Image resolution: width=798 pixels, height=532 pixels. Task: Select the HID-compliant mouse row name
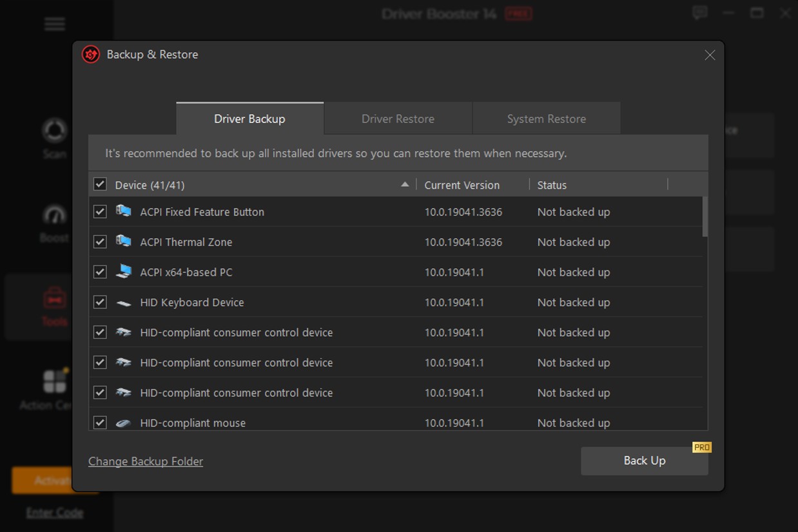tap(193, 423)
